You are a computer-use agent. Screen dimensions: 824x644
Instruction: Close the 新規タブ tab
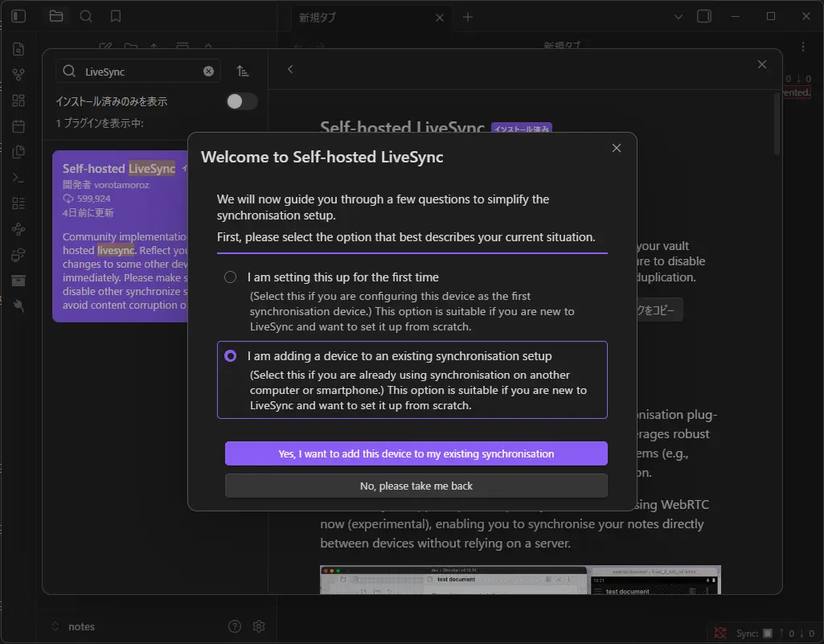click(440, 18)
